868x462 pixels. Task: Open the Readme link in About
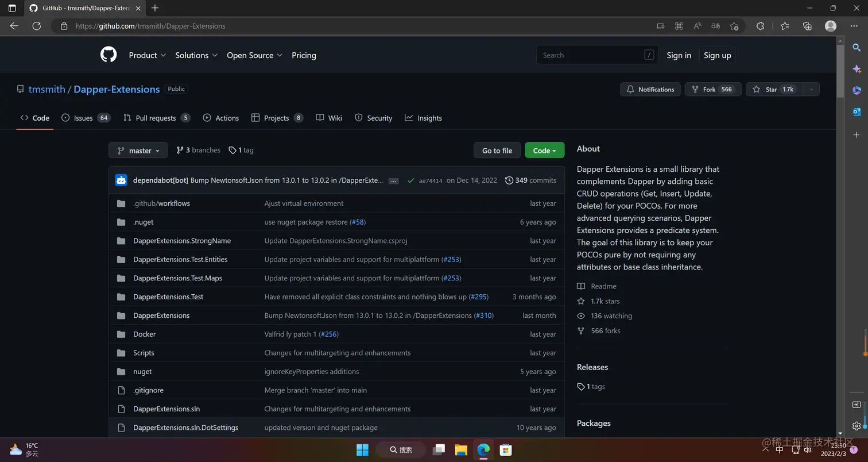point(597,286)
